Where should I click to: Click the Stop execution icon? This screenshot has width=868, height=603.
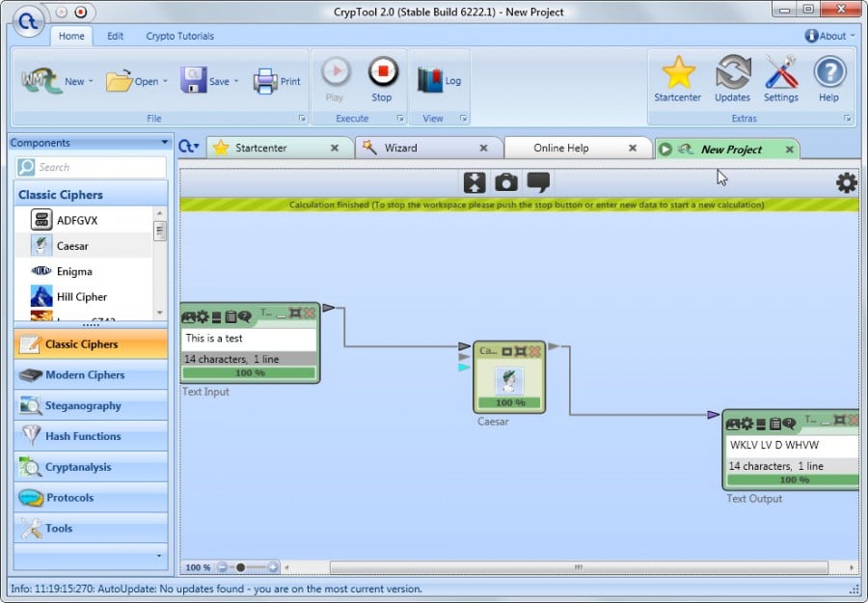pos(382,73)
